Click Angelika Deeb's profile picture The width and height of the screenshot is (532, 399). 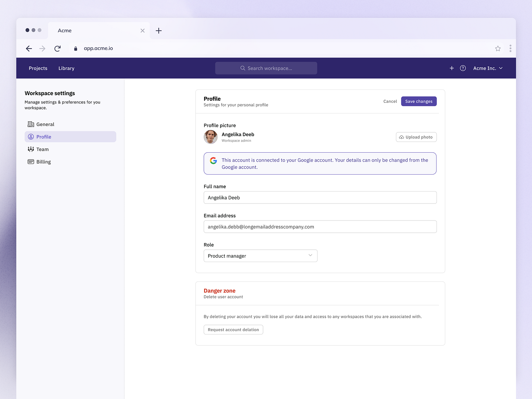(210, 137)
